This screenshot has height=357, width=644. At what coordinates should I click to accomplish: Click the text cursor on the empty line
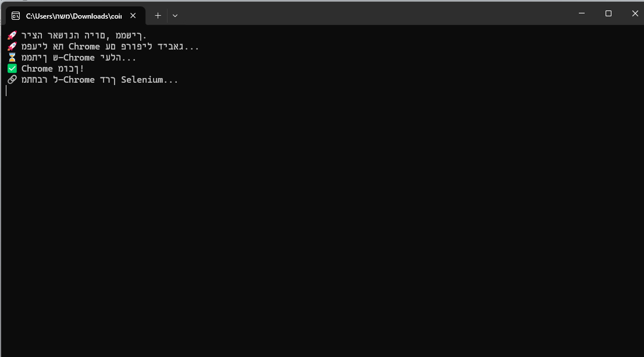(6, 90)
